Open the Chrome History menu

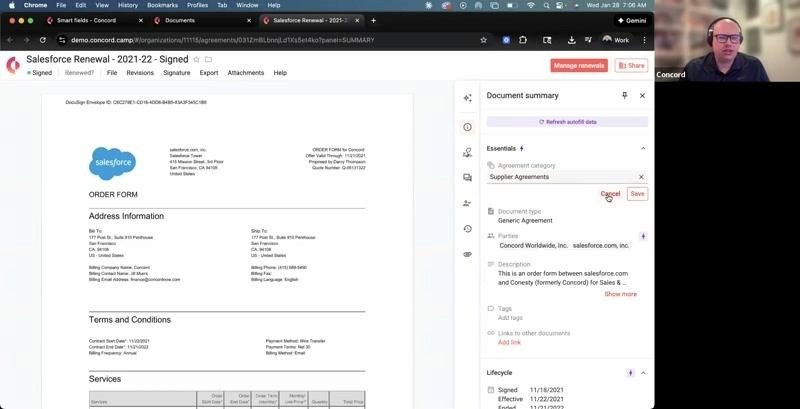pyautogui.click(x=128, y=5)
